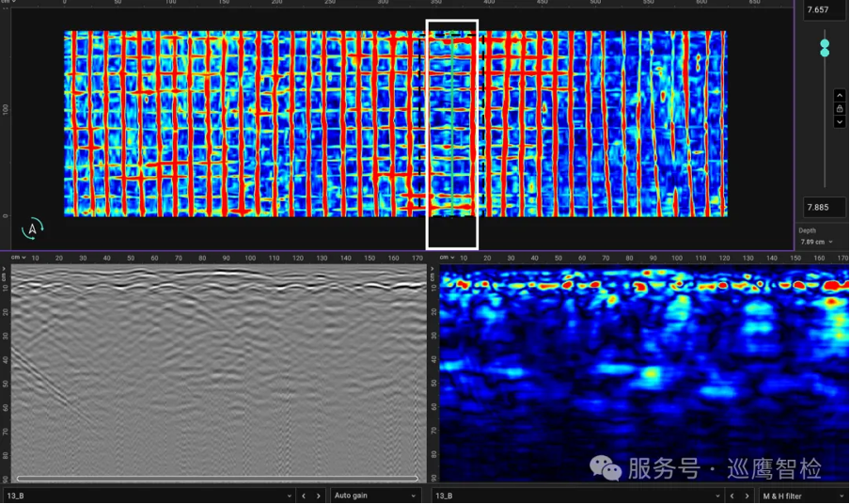Go to previous scan line in right panel
This screenshot has height=504, width=850.
point(732,496)
